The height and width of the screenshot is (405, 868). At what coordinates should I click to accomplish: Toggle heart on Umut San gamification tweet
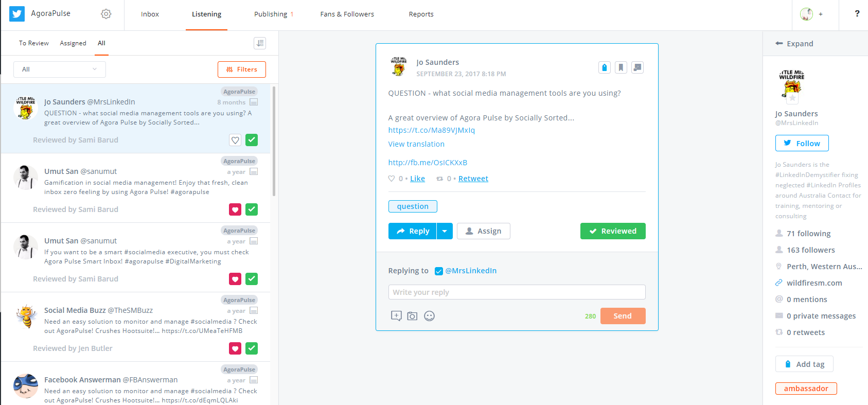tap(235, 209)
